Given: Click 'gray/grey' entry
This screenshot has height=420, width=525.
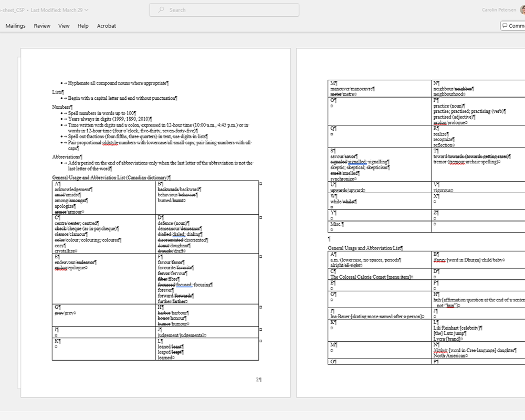Looking at the screenshot, I should pyautogui.click(x=64, y=313).
